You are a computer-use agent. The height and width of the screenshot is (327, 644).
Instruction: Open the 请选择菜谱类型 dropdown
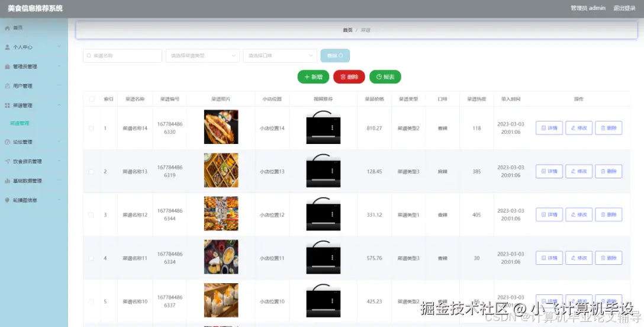[x=202, y=56]
